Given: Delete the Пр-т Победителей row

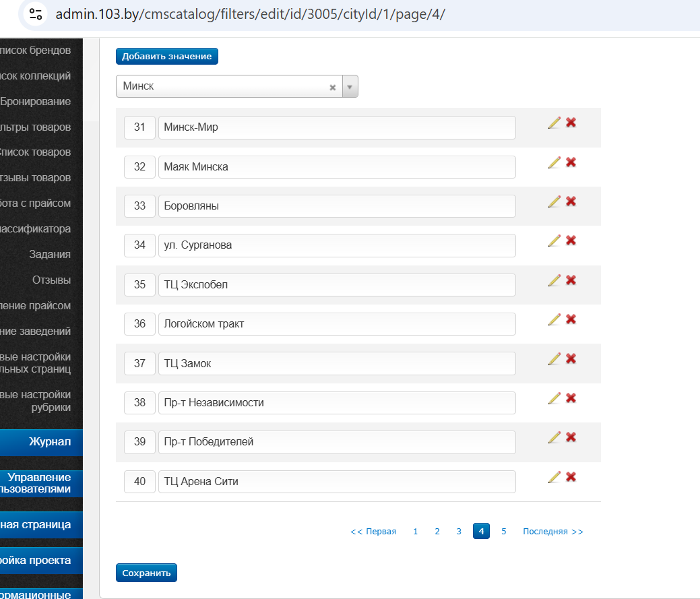Looking at the screenshot, I should pyautogui.click(x=571, y=437).
